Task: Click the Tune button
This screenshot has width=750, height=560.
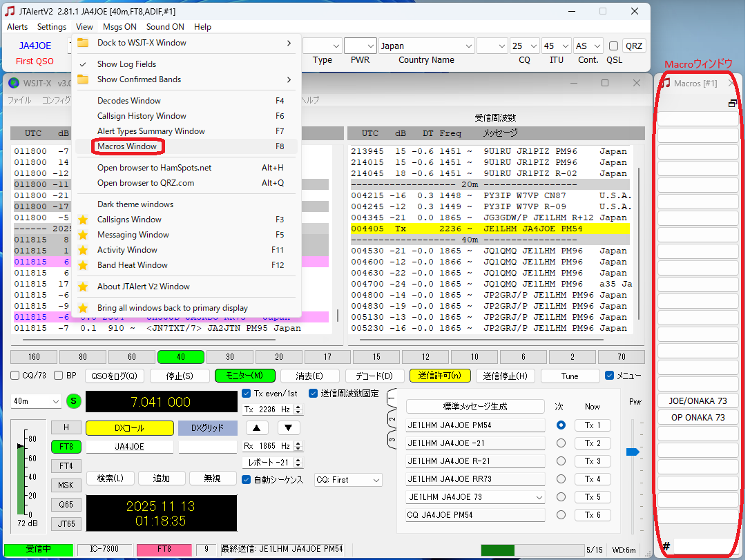Action: [570, 376]
